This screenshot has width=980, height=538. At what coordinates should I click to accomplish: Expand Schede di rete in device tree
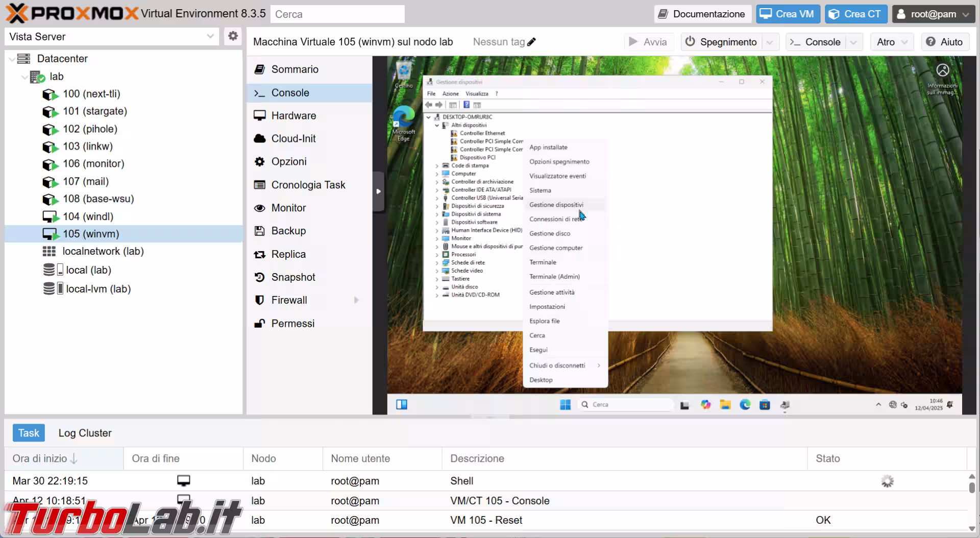coord(437,263)
